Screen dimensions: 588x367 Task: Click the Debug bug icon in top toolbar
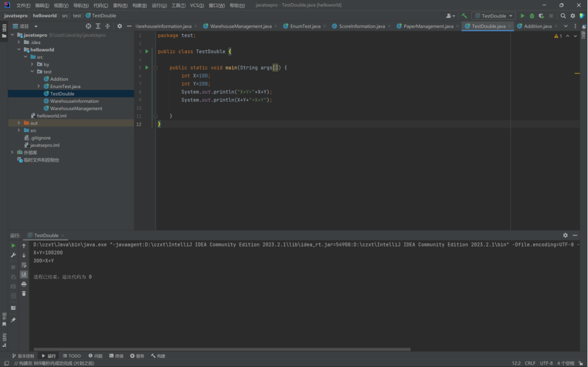click(x=532, y=16)
